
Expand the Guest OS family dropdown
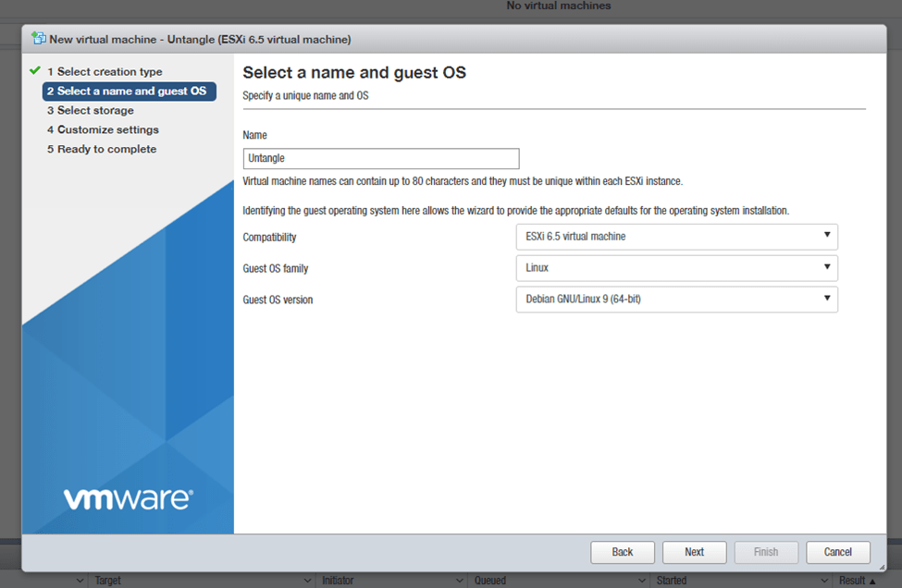pos(676,268)
